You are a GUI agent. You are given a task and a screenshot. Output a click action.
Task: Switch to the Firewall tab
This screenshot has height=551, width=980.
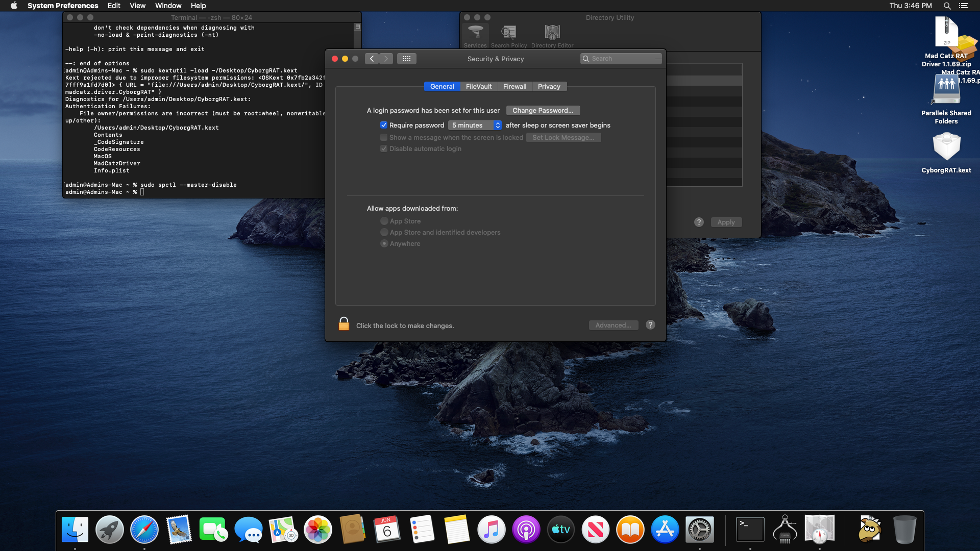(x=514, y=87)
